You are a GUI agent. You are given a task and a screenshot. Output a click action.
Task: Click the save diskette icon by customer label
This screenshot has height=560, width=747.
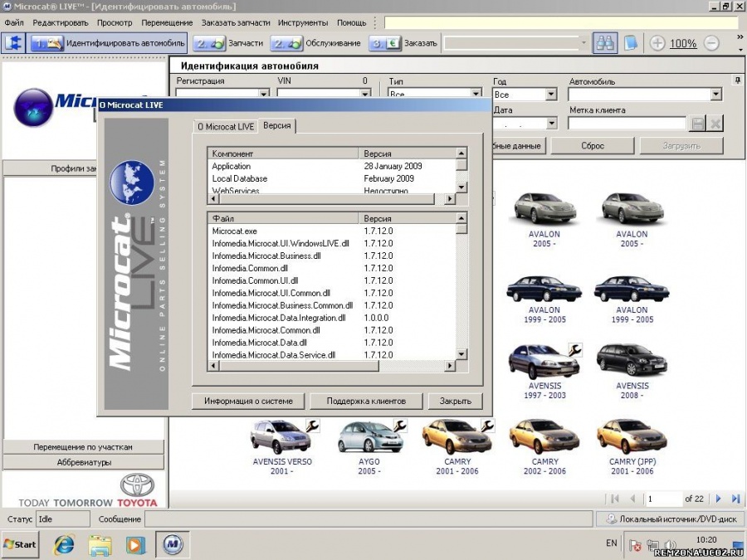[x=697, y=124]
